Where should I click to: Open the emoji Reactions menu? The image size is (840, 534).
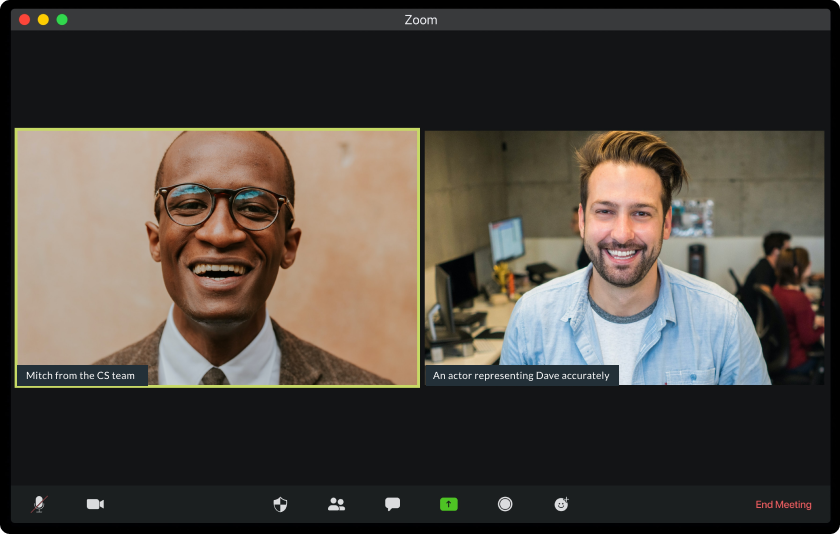pyautogui.click(x=561, y=504)
